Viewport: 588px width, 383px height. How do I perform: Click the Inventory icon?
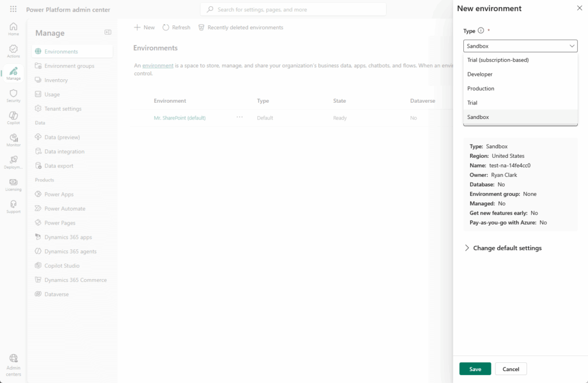tap(38, 80)
